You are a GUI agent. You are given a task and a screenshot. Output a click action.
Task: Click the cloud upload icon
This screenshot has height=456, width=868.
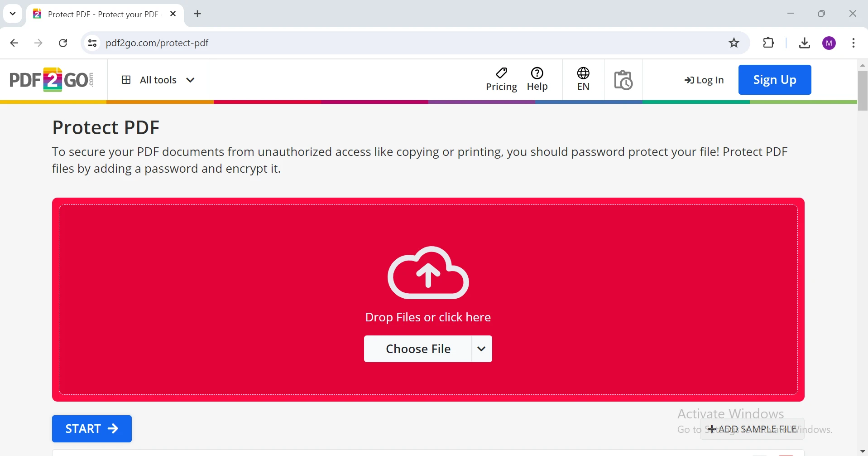coord(428,273)
